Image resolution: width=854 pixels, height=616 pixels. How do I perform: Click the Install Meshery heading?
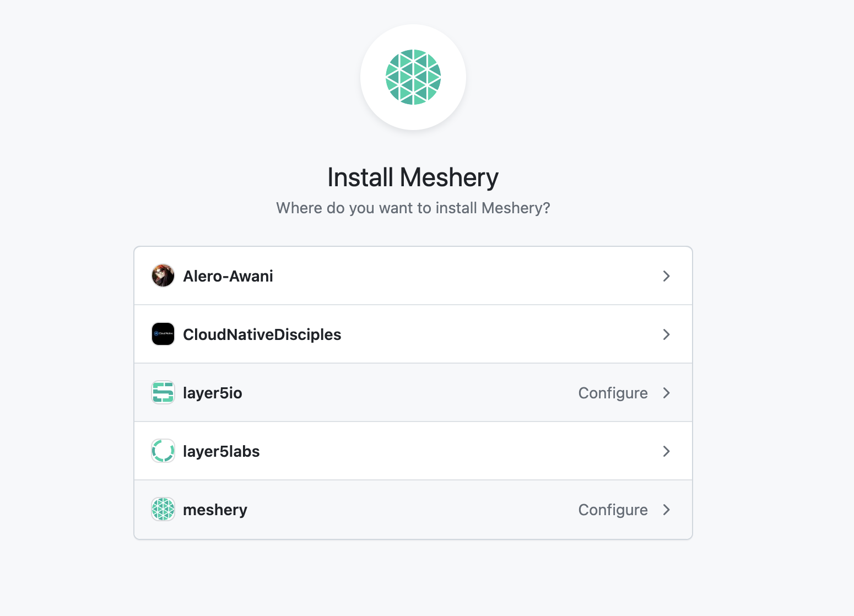[413, 177]
